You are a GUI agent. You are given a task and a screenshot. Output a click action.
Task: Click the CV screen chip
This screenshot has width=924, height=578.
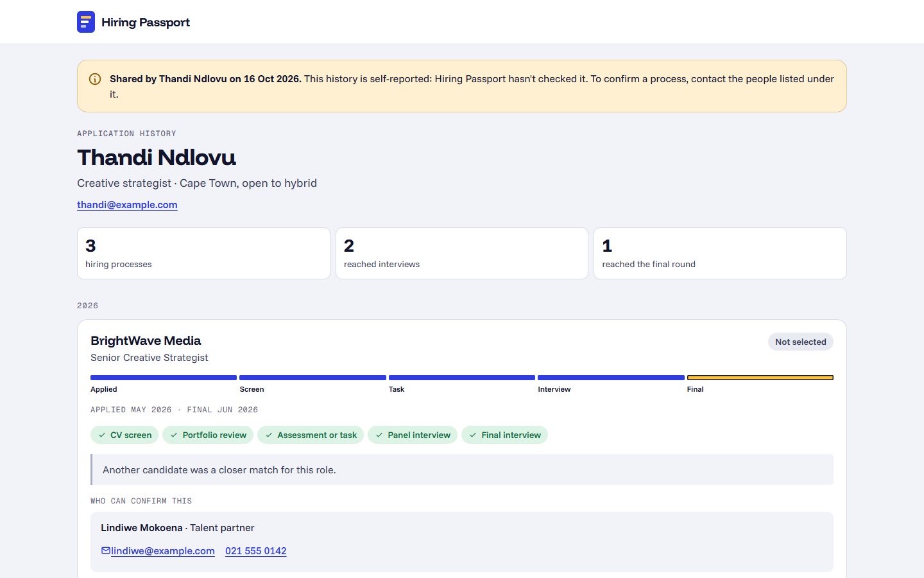click(125, 435)
